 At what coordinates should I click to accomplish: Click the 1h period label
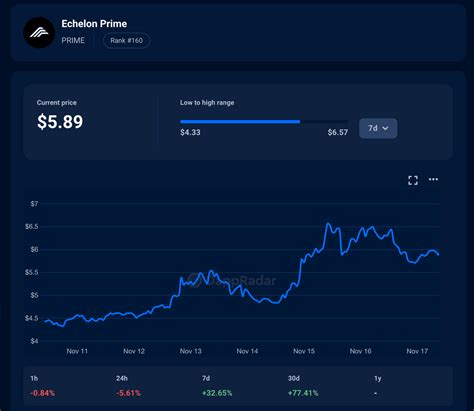coord(34,378)
